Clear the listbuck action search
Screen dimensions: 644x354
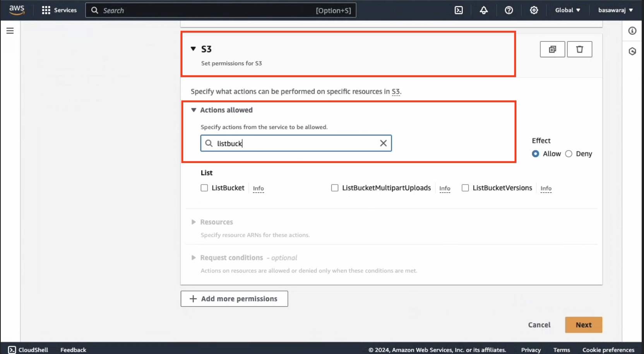click(x=383, y=143)
